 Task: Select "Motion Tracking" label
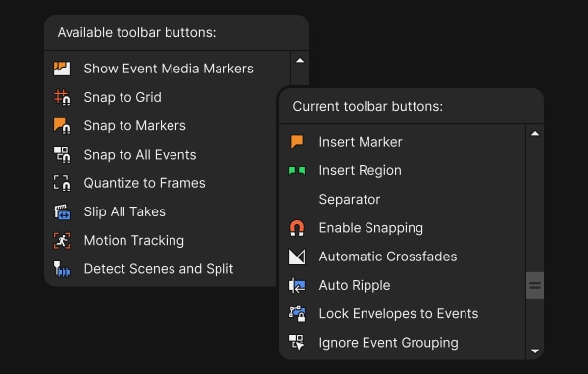[134, 240]
